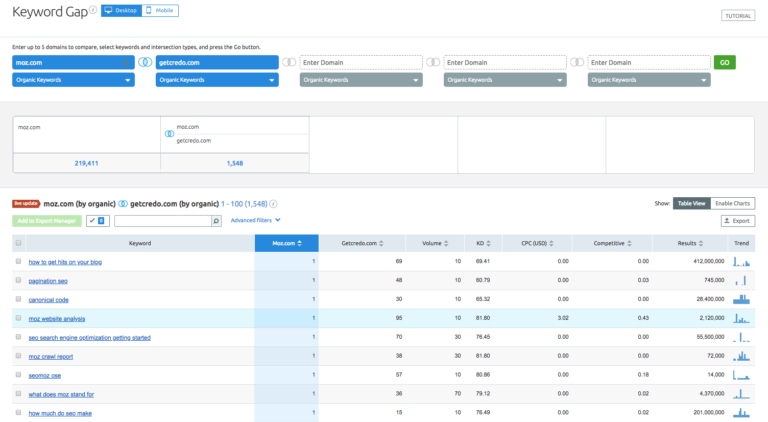The height and width of the screenshot is (422, 768).
Task: Click the getcredo.com domain input field
Action: [x=217, y=63]
